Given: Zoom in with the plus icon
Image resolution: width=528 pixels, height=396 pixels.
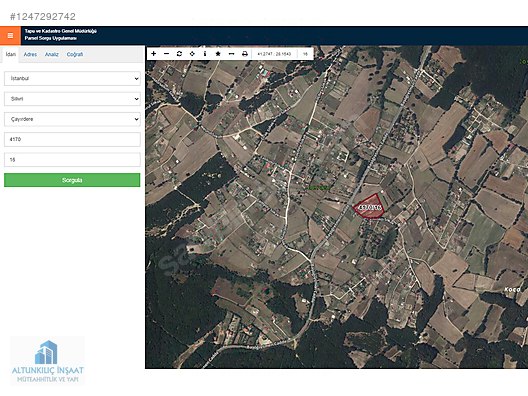Looking at the screenshot, I should tap(154, 54).
